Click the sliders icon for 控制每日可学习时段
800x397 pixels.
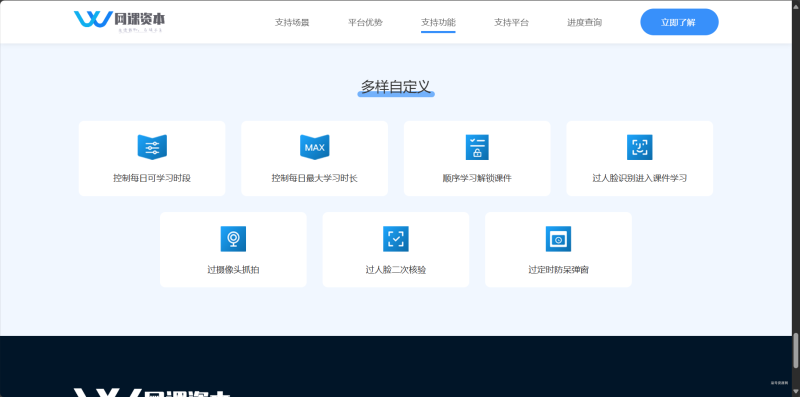click(x=152, y=147)
